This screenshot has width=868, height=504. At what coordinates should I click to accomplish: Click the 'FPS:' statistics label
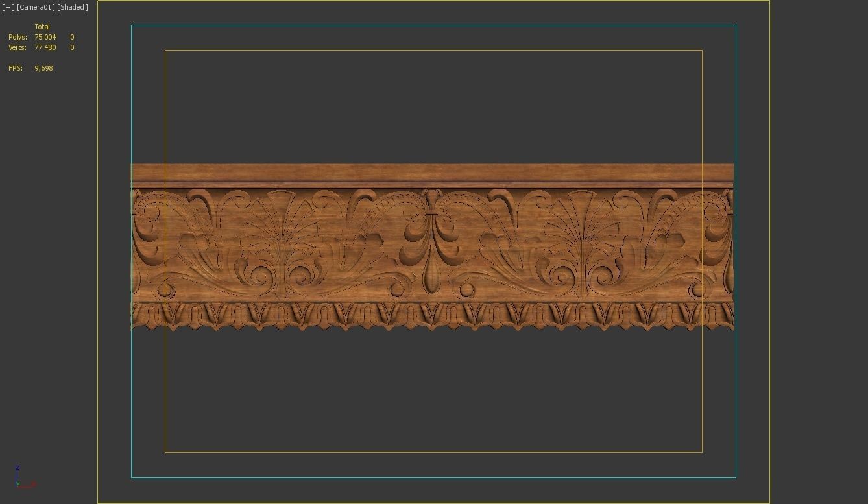tap(16, 68)
